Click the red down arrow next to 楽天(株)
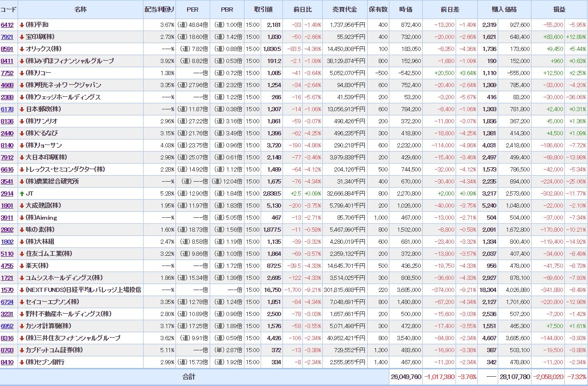588x386 pixels. pyautogui.click(x=22, y=266)
